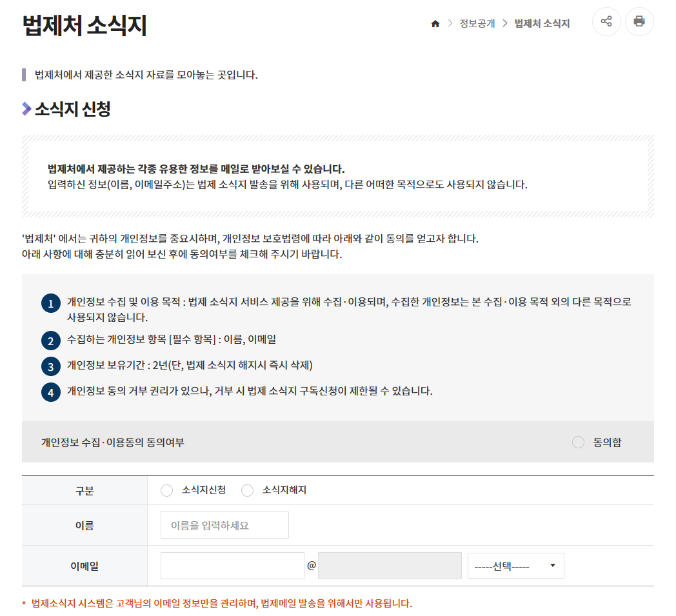Screen dimensions: 676x616
Task: Click the email ID field before the @
Action: 232,565
